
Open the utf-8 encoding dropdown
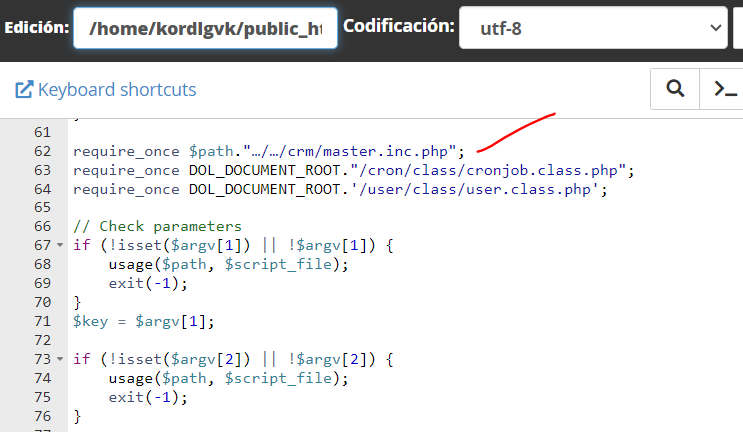pos(593,28)
